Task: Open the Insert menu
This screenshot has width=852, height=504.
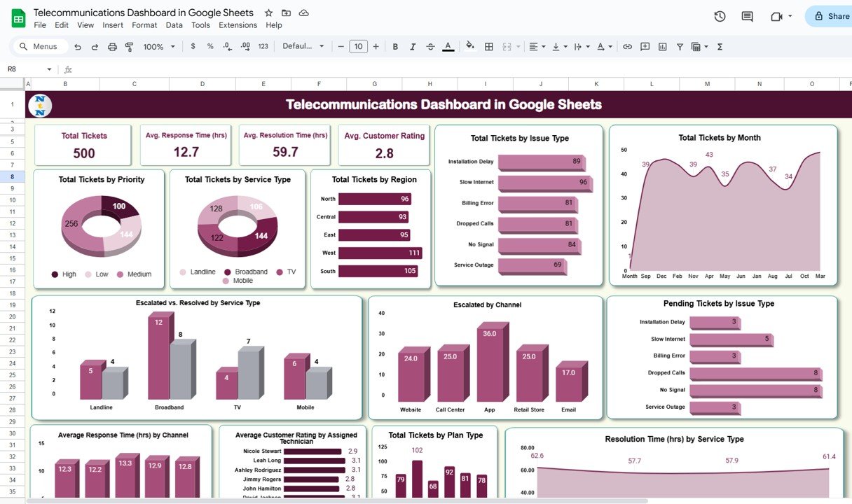Action: coord(113,25)
